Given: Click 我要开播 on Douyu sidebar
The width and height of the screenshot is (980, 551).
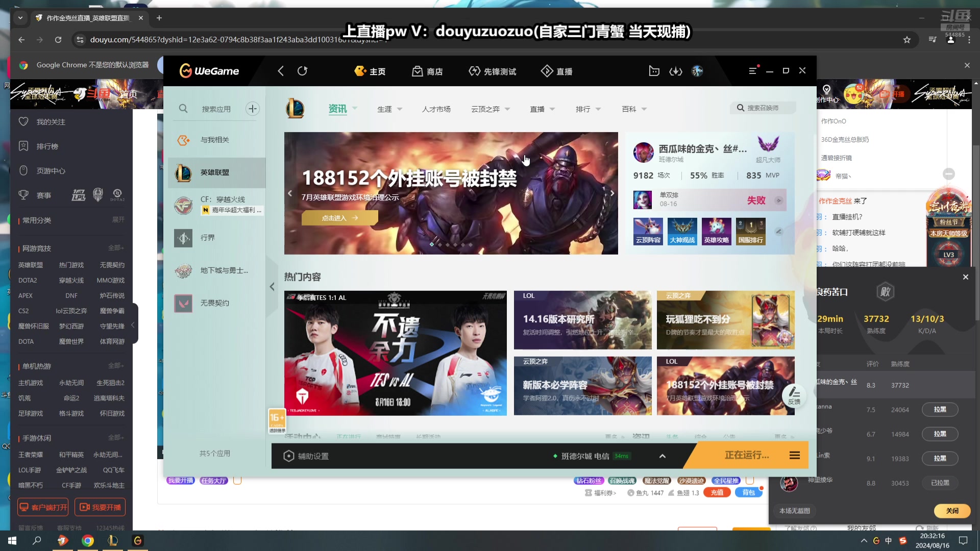Looking at the screenshot, I should (101, 507).
